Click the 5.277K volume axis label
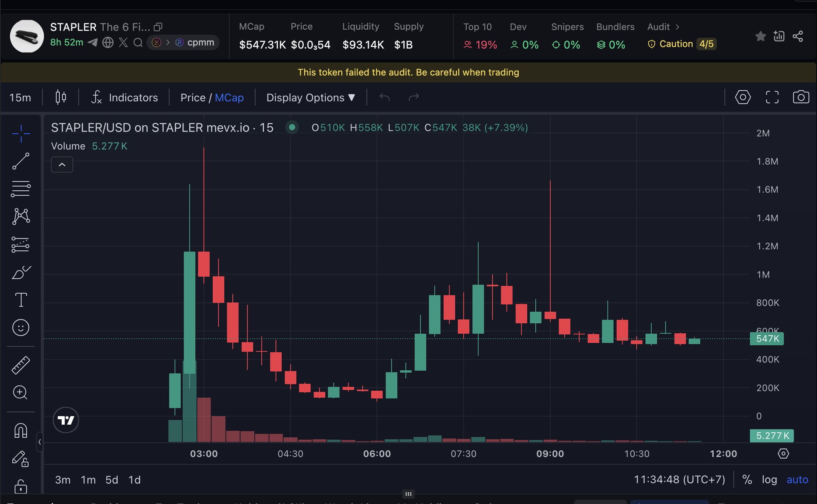The height and width of the screenshot is (504, 817). coord(772,436)
